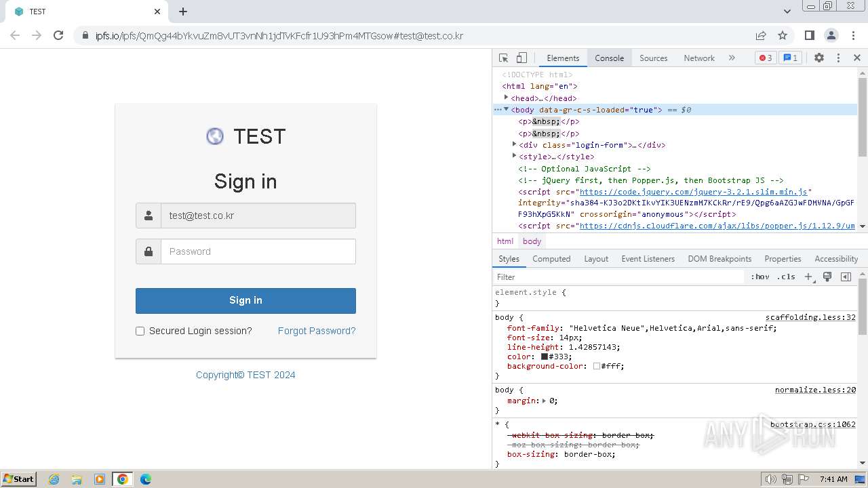The image size is (868, 488).
Task: Open the Chrome three-dot menu
Action: [x=852, y=35]
